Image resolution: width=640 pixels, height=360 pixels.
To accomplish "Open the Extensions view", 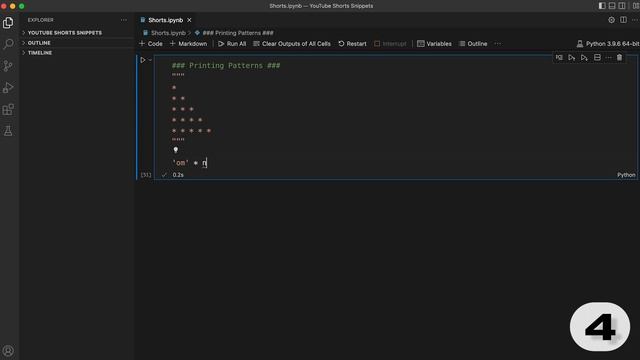I will [x=8, y=109].
